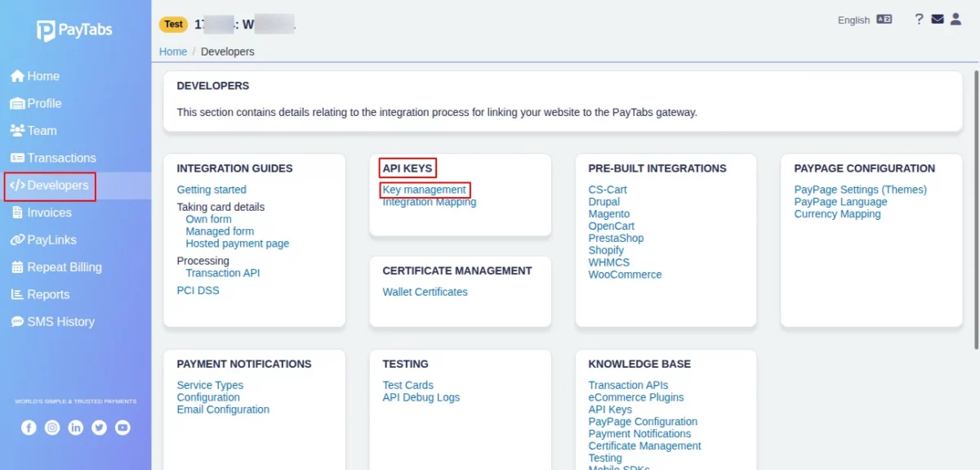
Task: Visit PayTabs Facebook page icon
Action: (29, 427)
